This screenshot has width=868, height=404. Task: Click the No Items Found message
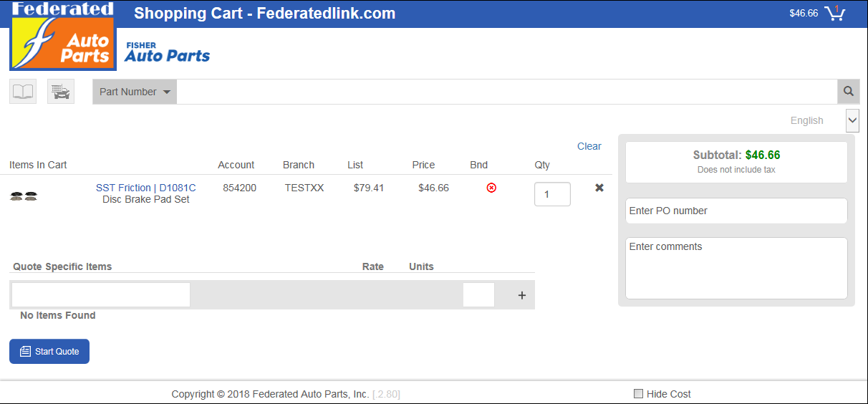pyautogui.click(x=57, y=315)
